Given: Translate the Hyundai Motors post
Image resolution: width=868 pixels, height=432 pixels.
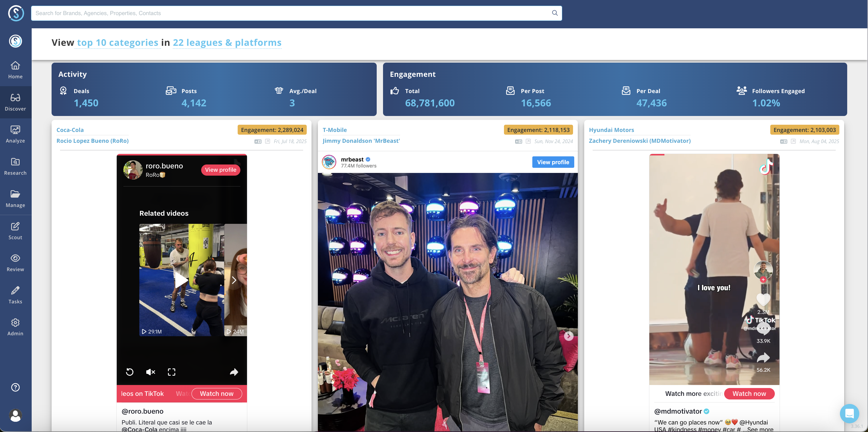Looking at the screenshot, I should (784, 142).
